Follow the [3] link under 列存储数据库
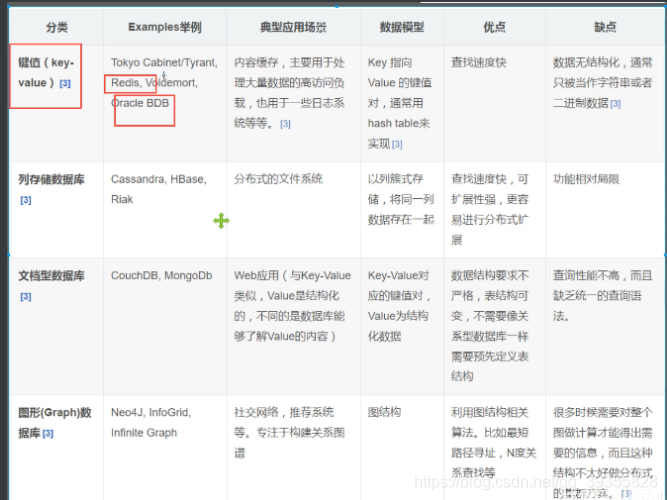Viewport: 667px width, 500px height. tap(26, 200)
